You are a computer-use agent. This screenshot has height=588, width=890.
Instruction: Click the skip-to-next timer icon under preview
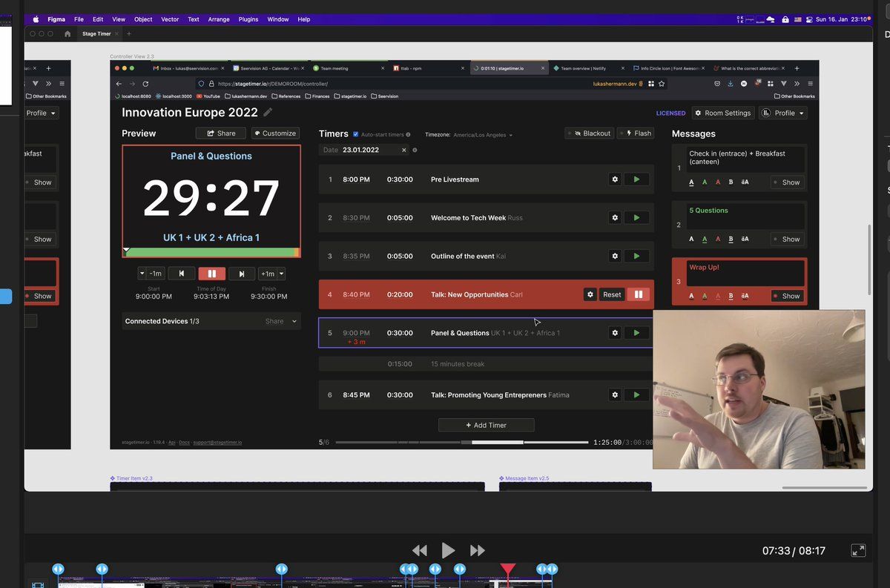click(x=241, y=274)
